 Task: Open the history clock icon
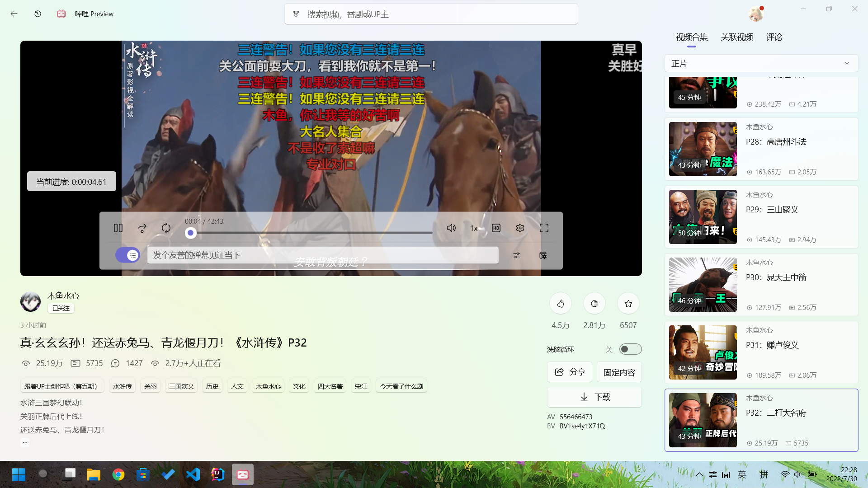[x=38, y=14]
